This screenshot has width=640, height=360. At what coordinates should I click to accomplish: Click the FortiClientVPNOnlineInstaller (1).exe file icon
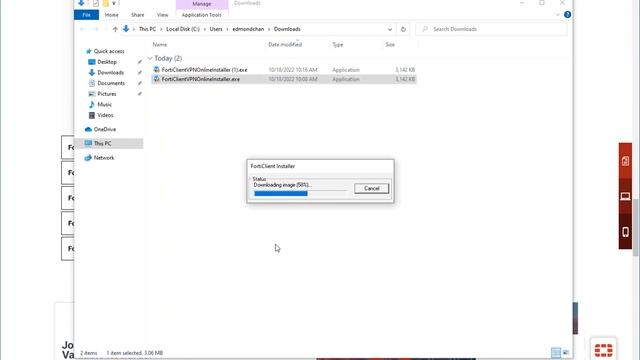(156, 69)
